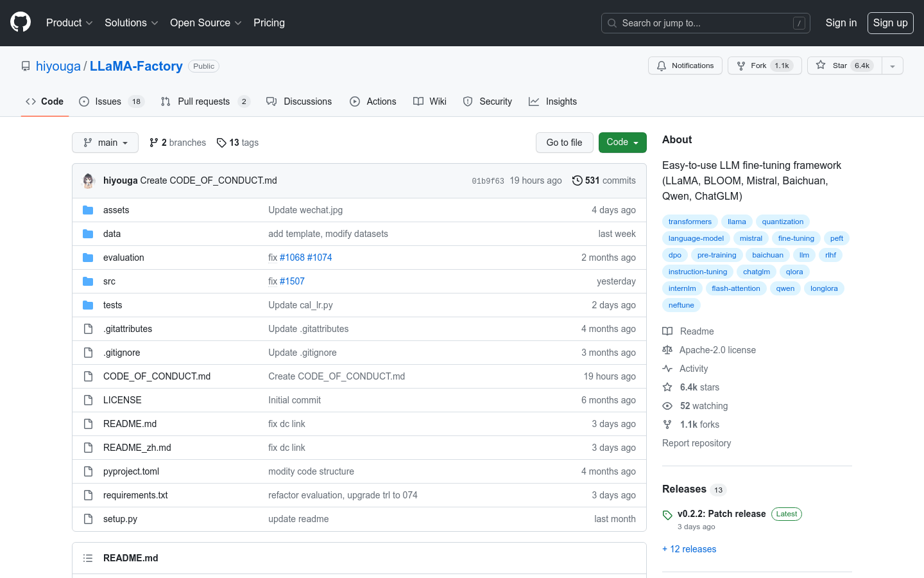The width and height of the screenshot is (924, 578).
Task: Click the tags label icon
Action: point(221,143)
